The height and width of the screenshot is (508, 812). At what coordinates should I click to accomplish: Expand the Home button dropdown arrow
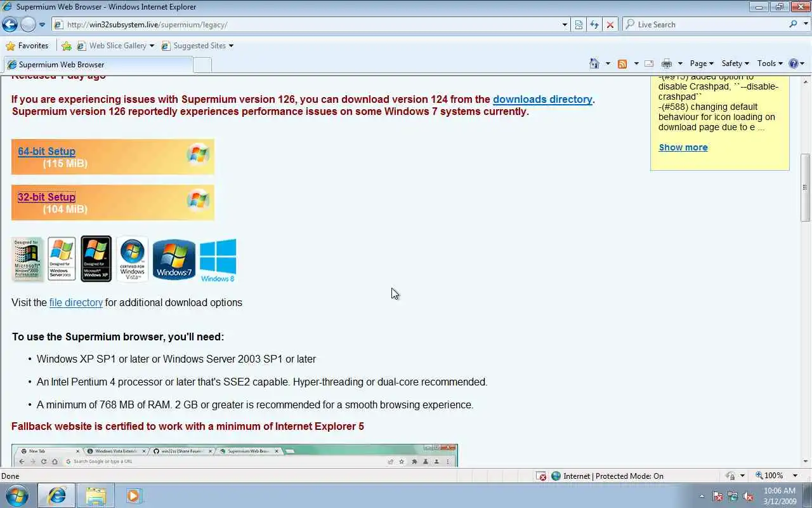[608, 63]
